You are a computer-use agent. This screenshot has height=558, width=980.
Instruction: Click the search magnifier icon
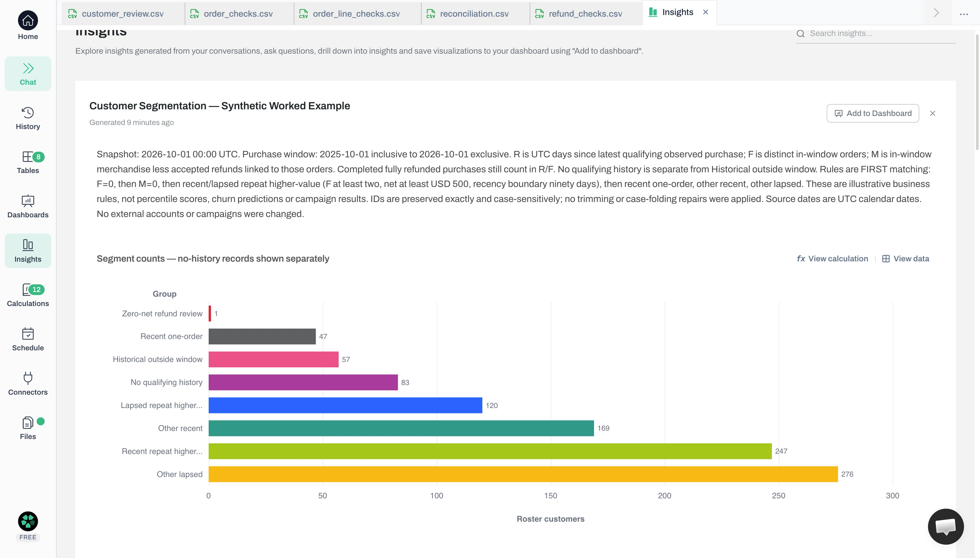pyautogui.click(x=800, y=34)
